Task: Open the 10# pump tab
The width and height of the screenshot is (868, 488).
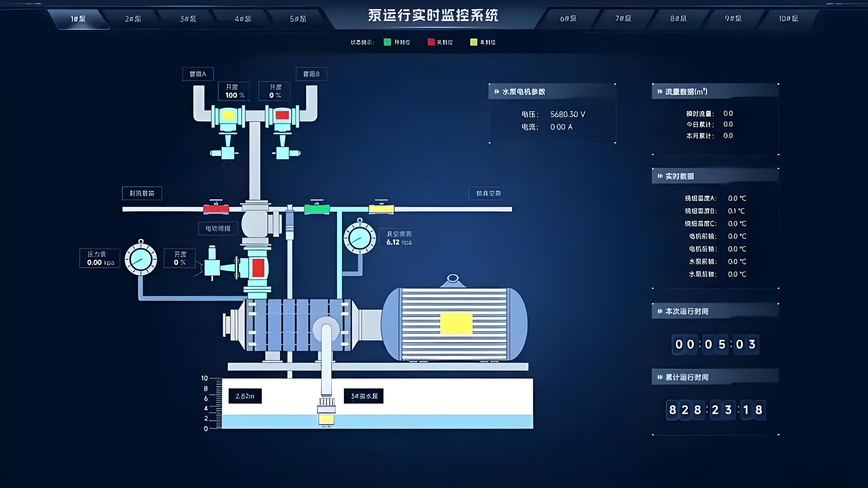Action: click(x=788, y=19)
